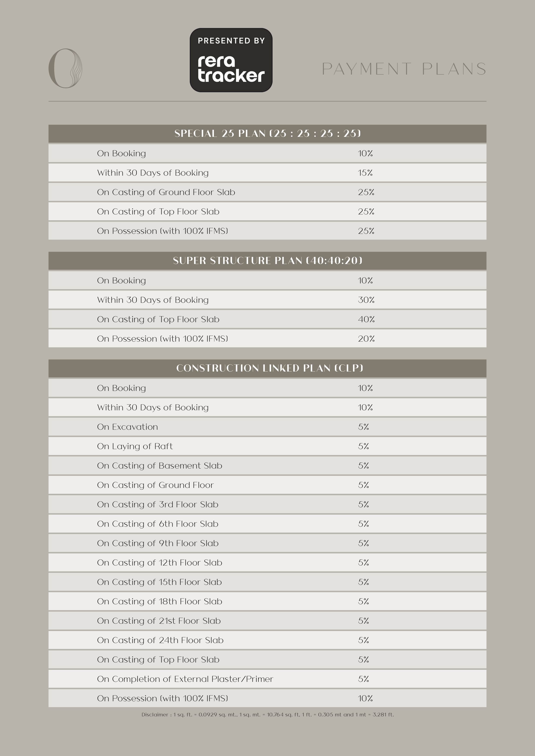535x756 pixels.
Task: Select the On Excavation row
Action: click(127, 427)
